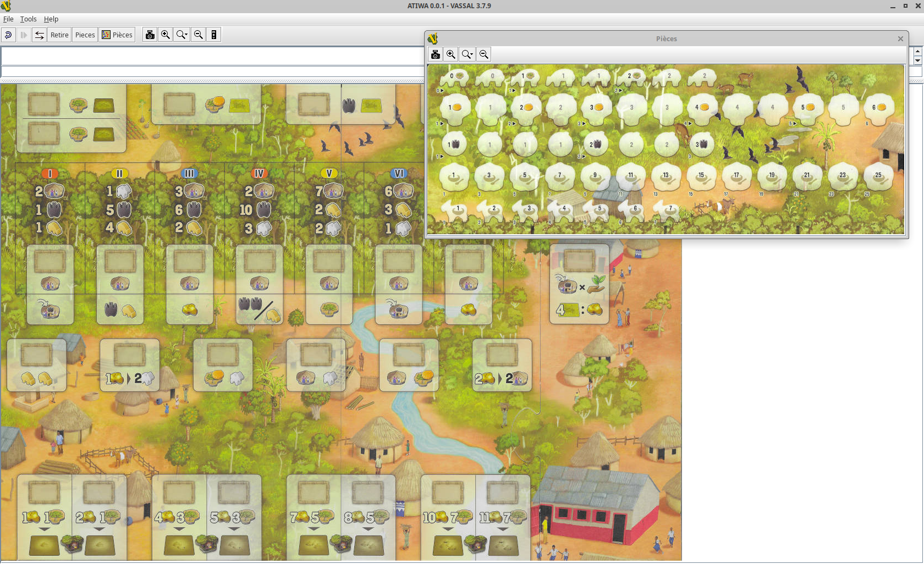Open main map zoom level dropdown
The height and width of the screenshot is (564, 924).
click(x=182, y=35)
